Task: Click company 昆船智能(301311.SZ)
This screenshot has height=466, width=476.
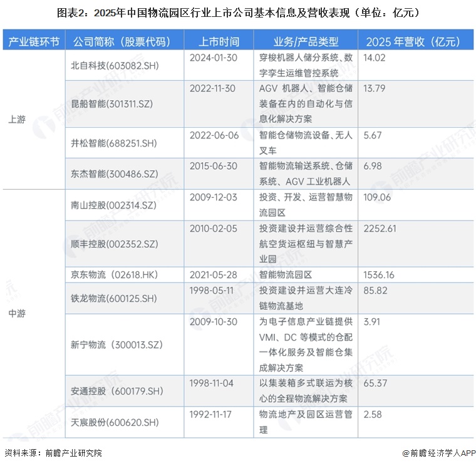Action: tap(111, 104)
